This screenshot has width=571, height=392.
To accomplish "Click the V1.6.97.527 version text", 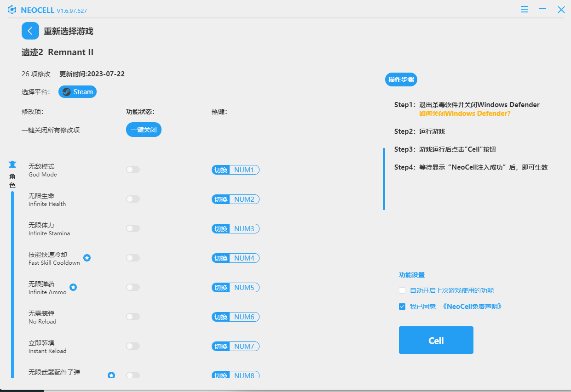I will point(72,11).
